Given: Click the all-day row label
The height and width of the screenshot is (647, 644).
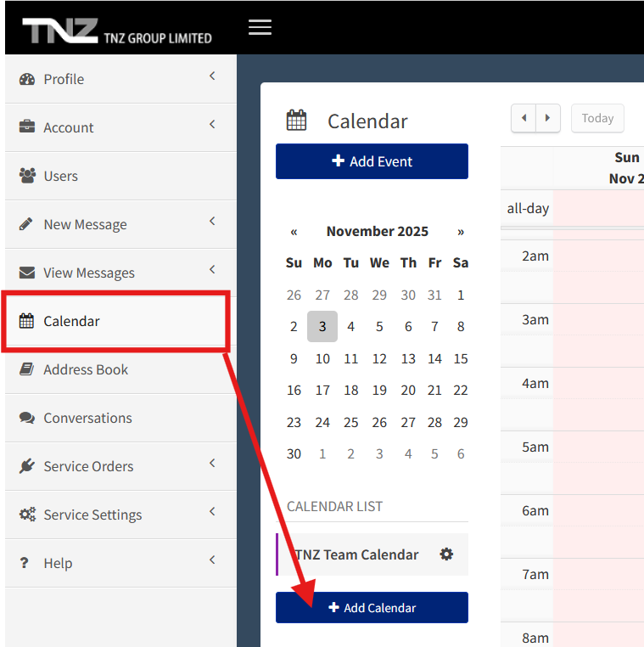Looking at the screenshot, I should [x=528, y=208].
